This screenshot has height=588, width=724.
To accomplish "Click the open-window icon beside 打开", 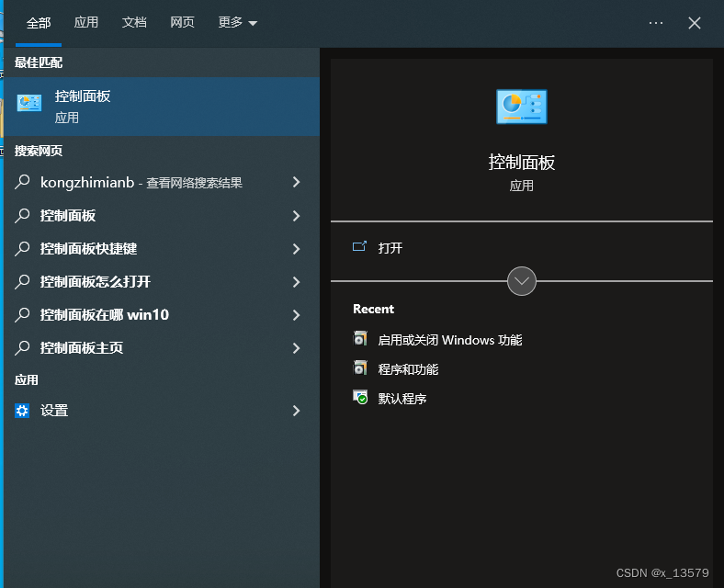I will coord(359,246).
